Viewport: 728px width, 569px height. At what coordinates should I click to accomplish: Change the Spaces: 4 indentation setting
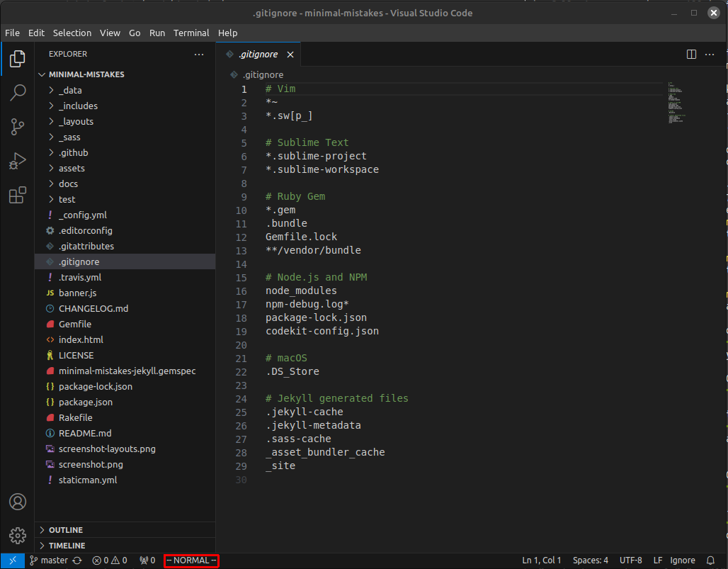pyautogui.click(x=590, y=560)
